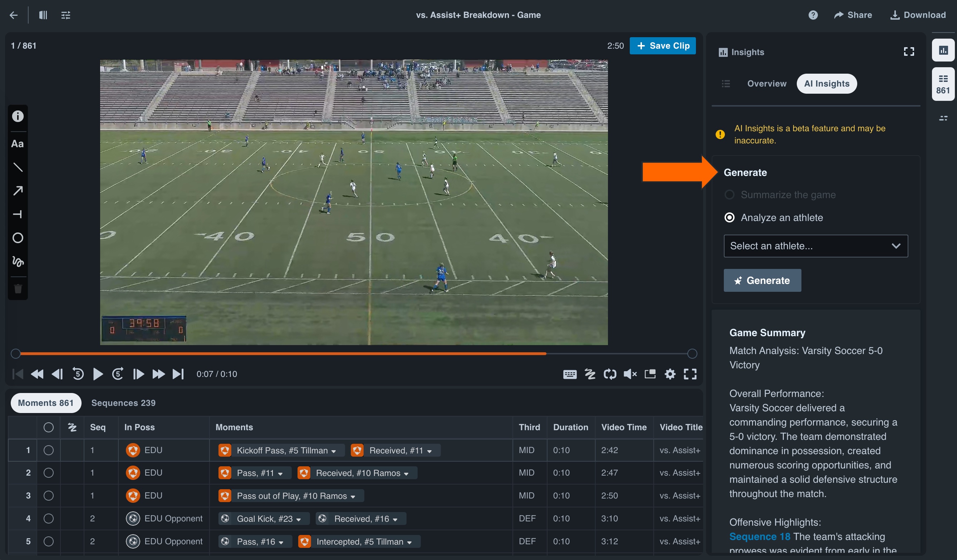Check the circle for row 3
957x560 pixels.
tap(48, 496)
